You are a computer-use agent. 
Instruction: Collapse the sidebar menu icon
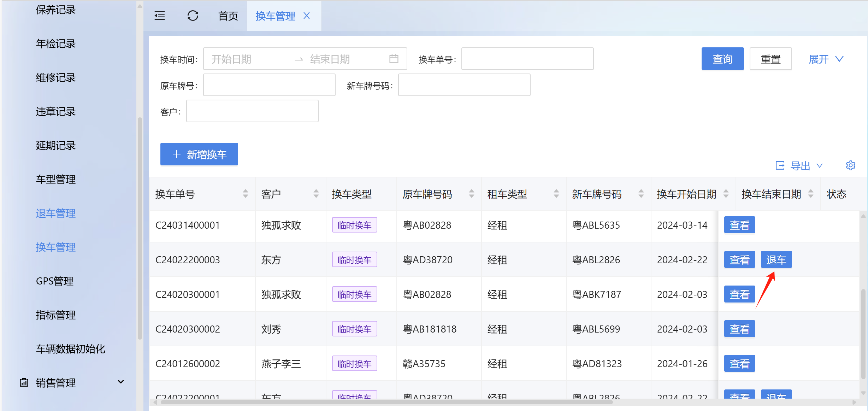[x=160, y=16]
